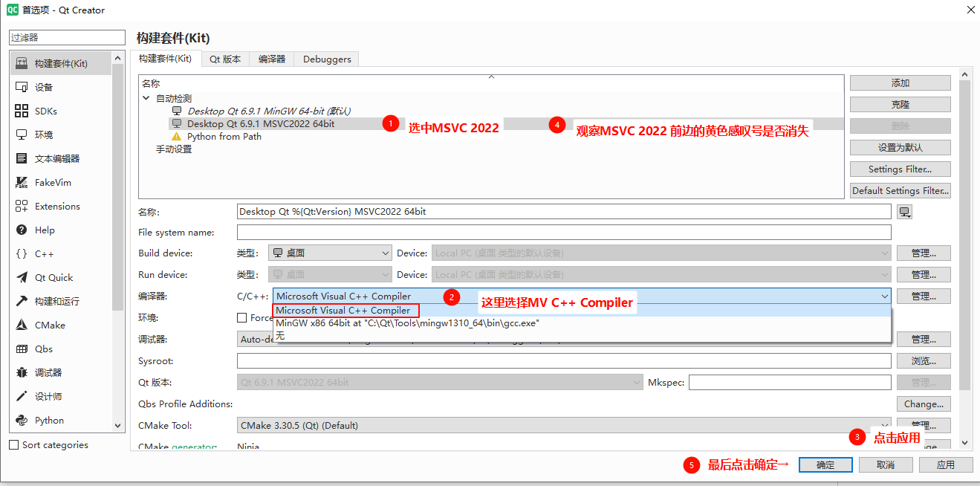Open the SDKs category icon
Image resolution: width=980 pixels, height=486 pixels.
point(22,111)
